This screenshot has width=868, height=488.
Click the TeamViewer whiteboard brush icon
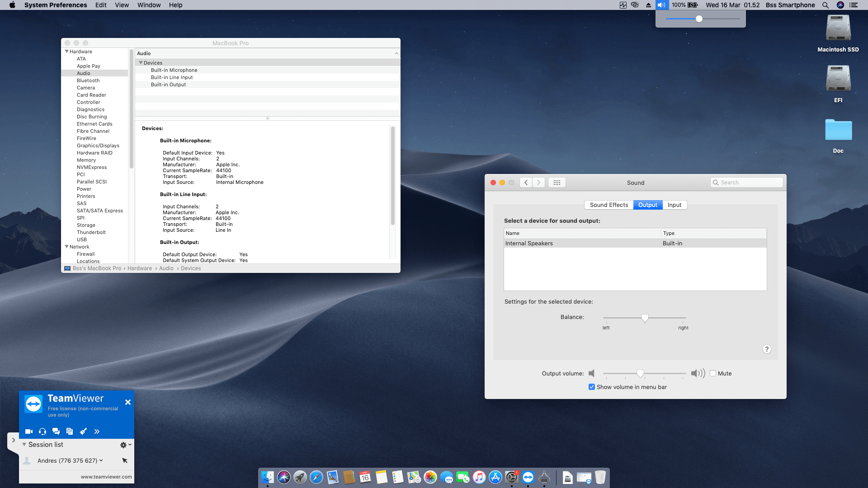click(x=83, y=432)
